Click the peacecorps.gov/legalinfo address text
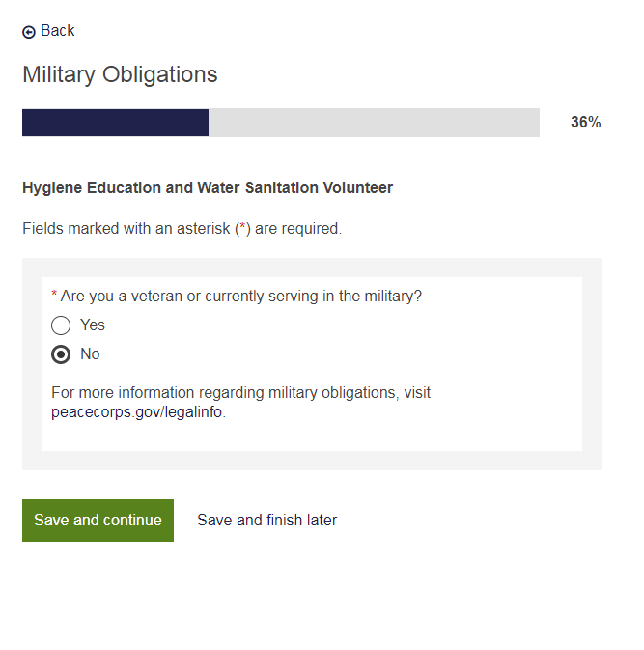Viewport: 644px width, 650px height. [x=137, y=412]
